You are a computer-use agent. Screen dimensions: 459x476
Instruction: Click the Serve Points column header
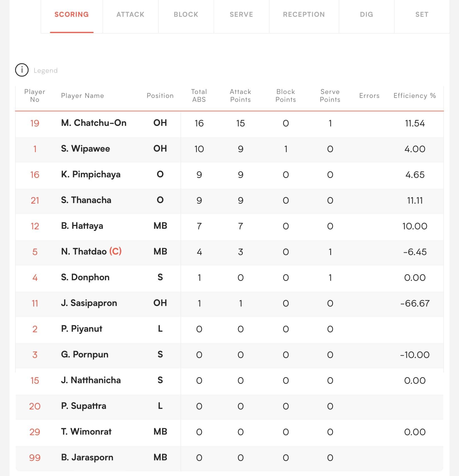coord(330,96)
